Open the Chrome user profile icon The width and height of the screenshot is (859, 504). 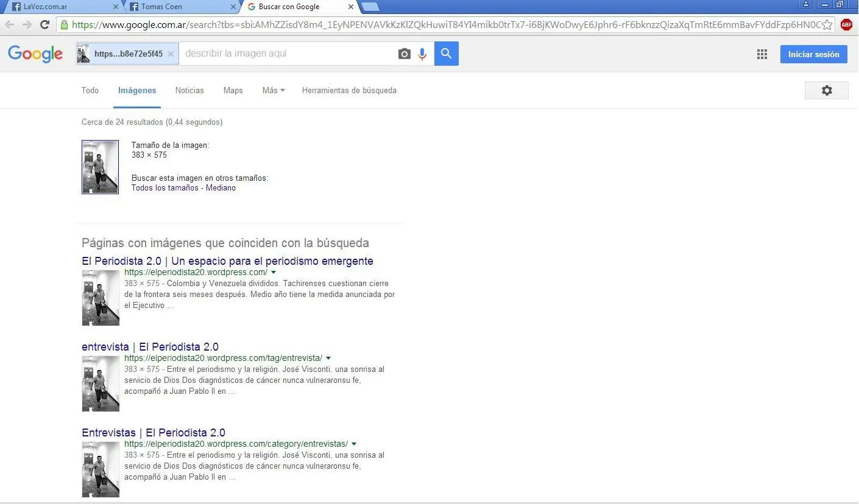806,4
